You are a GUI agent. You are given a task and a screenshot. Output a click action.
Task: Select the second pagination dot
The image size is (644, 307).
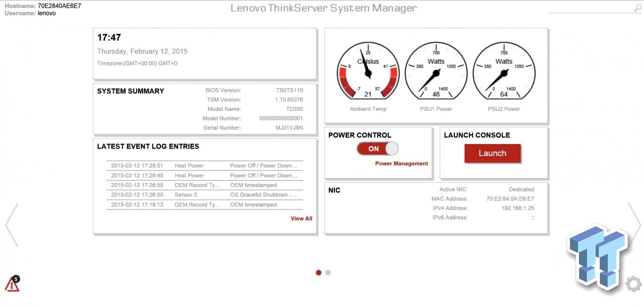click(327, 272)
